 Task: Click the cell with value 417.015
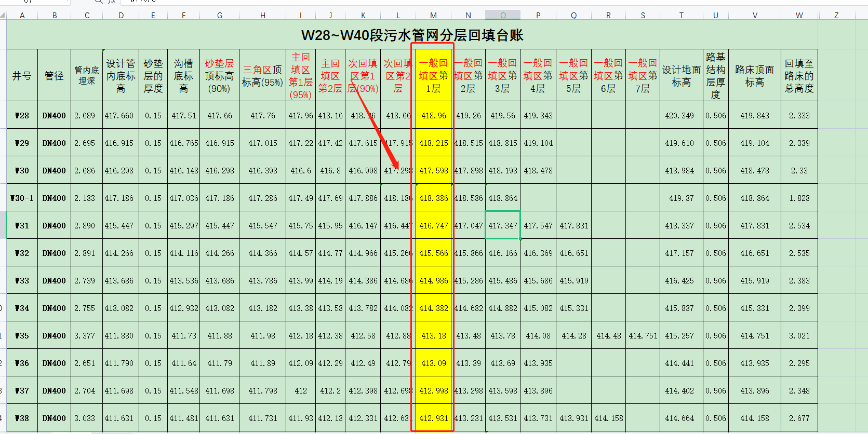tap(262, 143)
